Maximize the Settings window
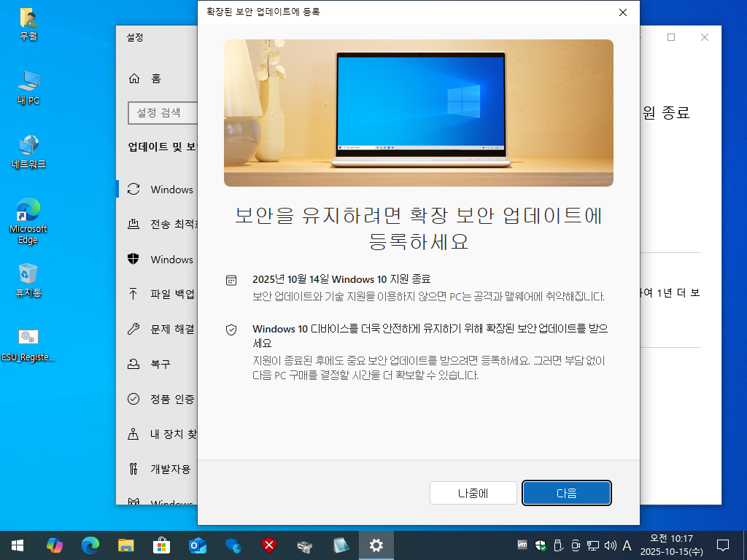This screenshot has width=747, height=560. [671, 37]
